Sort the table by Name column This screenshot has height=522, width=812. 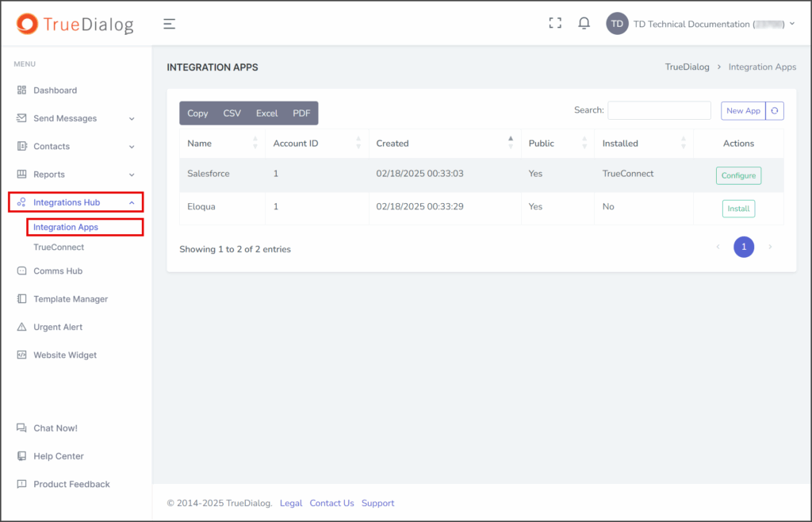click(222, 144)
